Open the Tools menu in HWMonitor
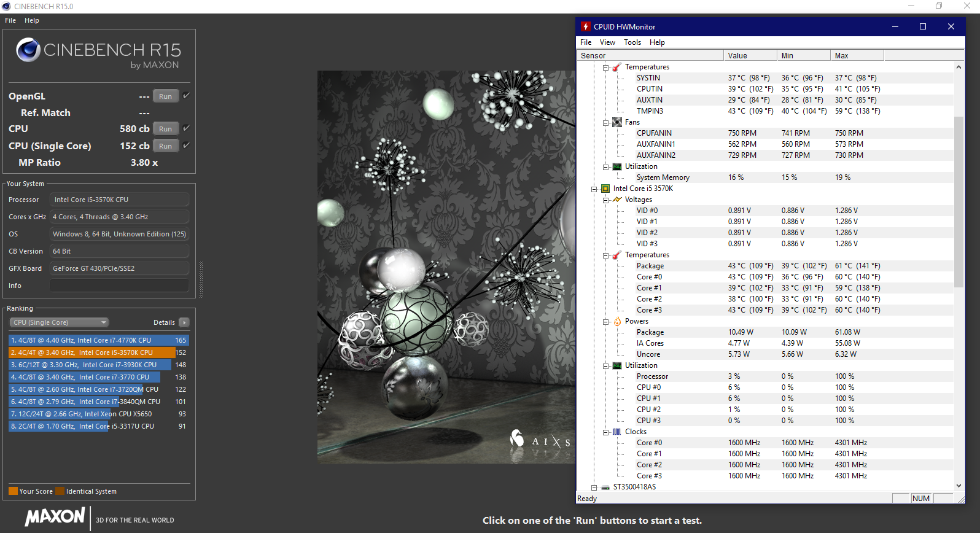The image size is (980, 533). (x=632, y=42)
